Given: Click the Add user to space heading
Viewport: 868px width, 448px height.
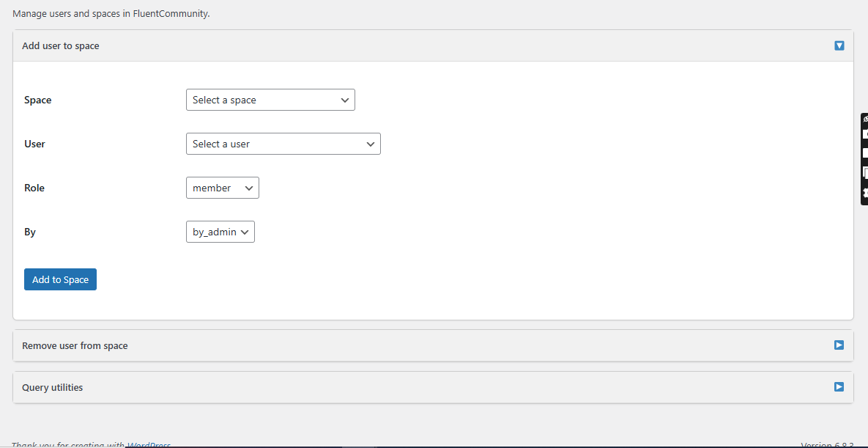Looking at the screenshot, I should pyautogui.click(x=61, y=45).
